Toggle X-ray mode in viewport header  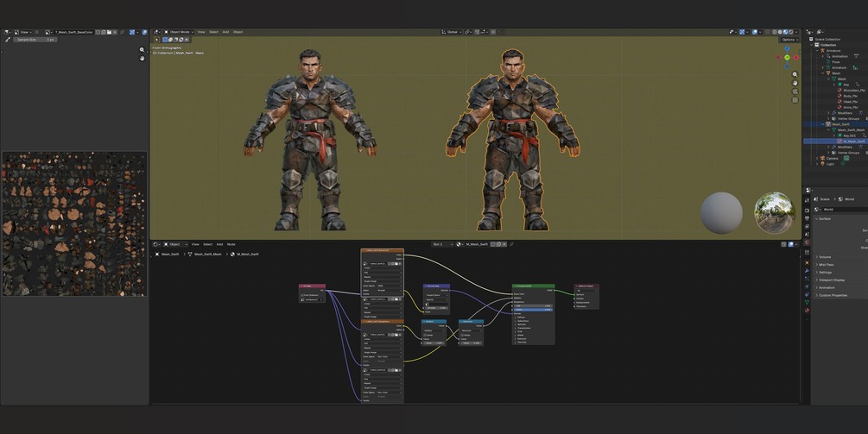coord(767,32)
